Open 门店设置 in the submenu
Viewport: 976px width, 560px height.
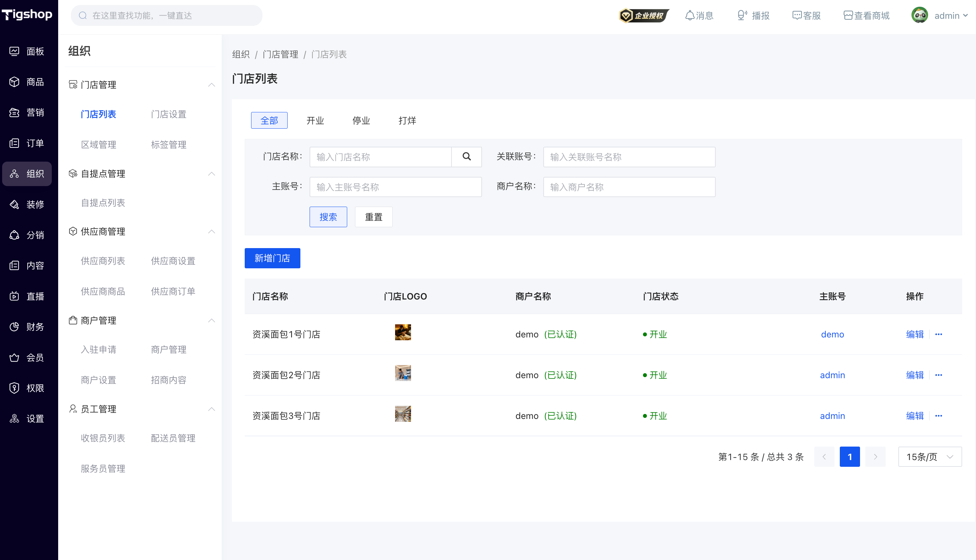pos(168,114)
